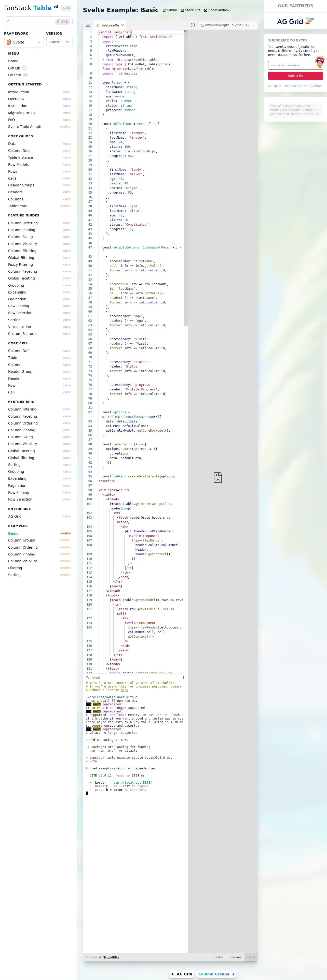This screenshot has width=327, height=980.
Task: Open the StackBlitz external link
Action: tap(190, 10)
